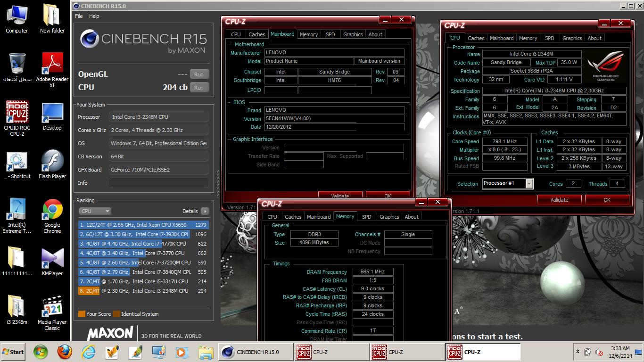Image resolution: width=644 pixels, height=362 pixels.
Task: Open Cinebench Help menu
Action: (94, 16)
